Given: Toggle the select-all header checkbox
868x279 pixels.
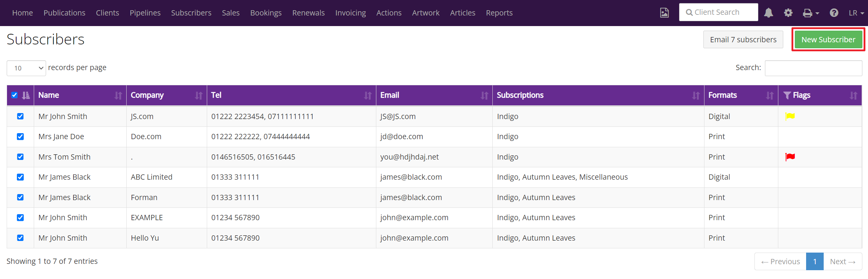Looking at the screenshot, I should click(14, 95).
